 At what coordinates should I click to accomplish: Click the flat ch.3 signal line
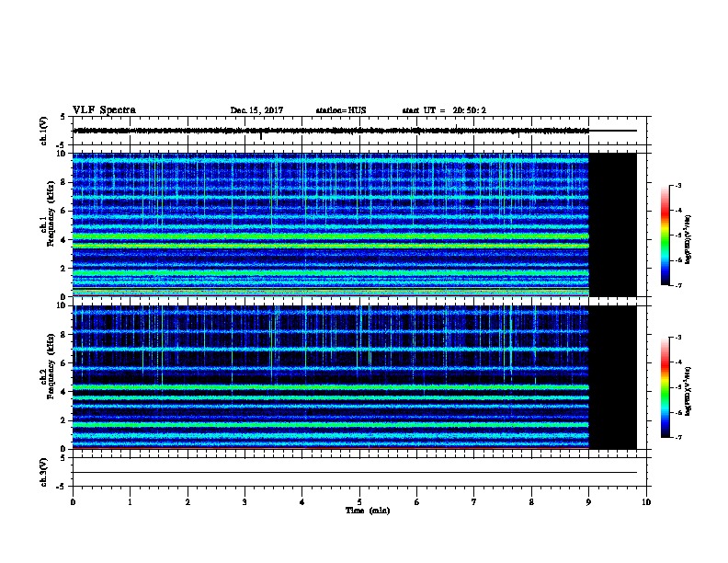click(355, 473)
